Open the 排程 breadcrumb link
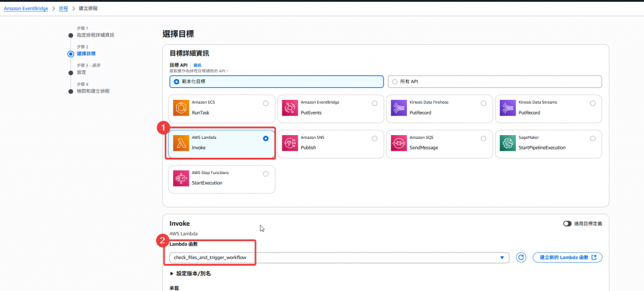 coord(64,8)
